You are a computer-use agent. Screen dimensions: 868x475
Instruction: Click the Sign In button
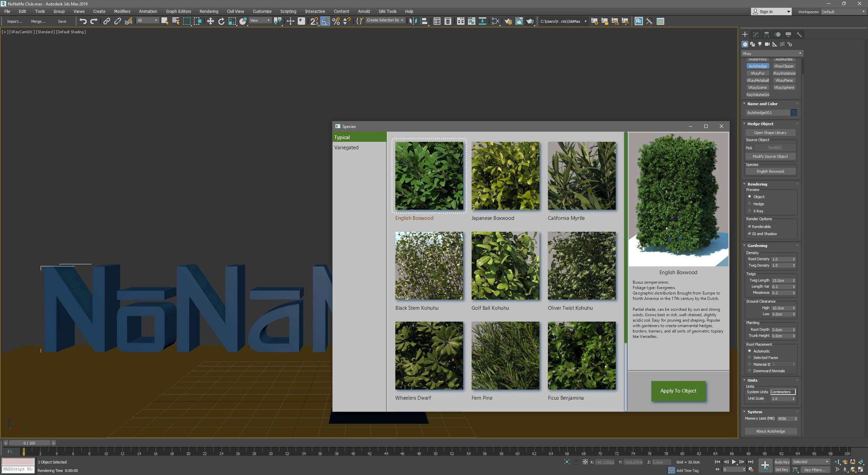coord(771,12)
